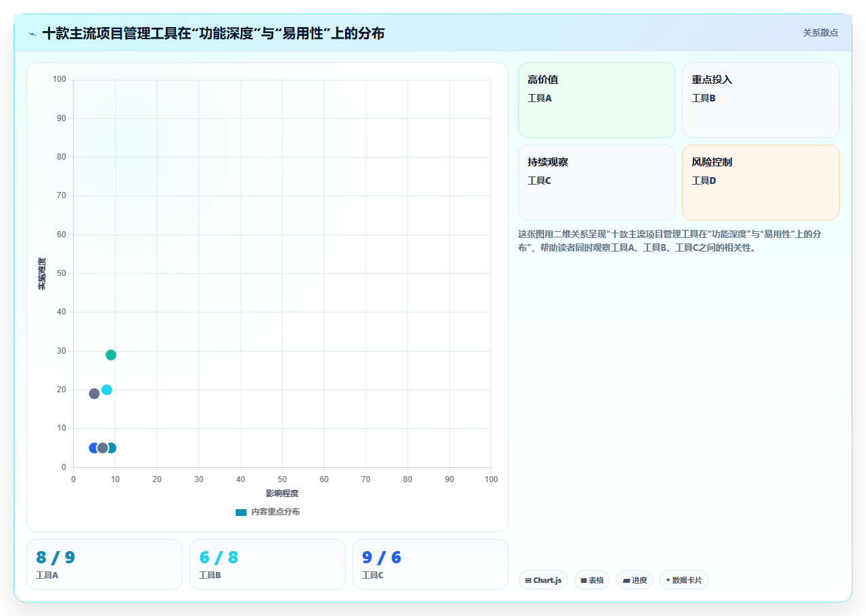Click the 6 / 8 工具B stat card

pos(267,564)
